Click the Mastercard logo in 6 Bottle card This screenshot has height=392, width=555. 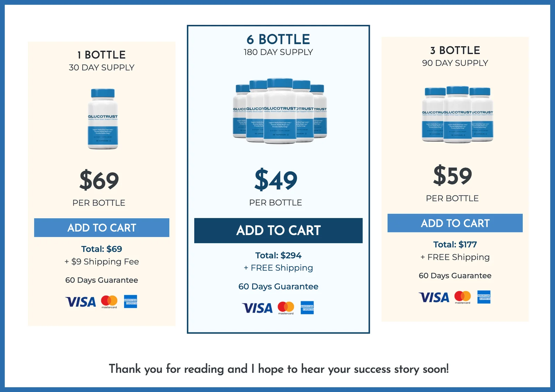tap(286, 308)
